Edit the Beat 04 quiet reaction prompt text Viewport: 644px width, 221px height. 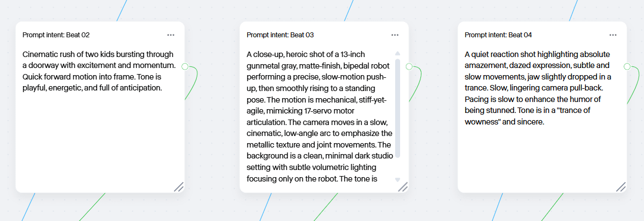pos(538,88)
